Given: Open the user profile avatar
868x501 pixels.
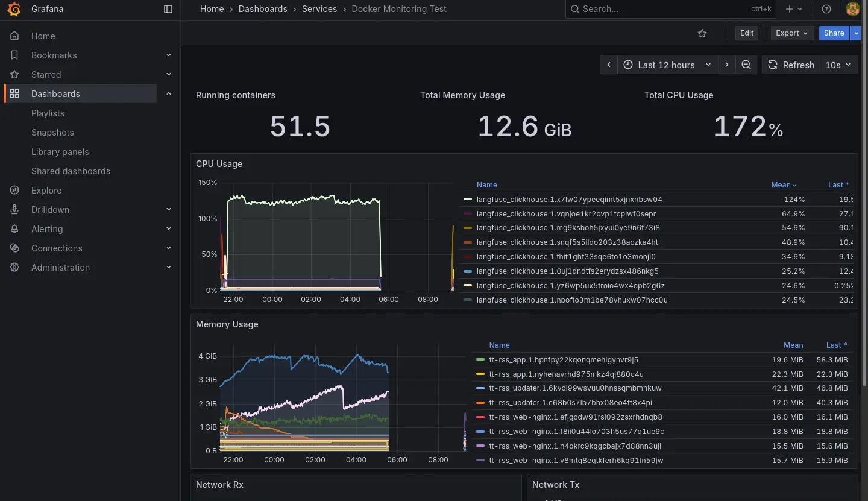Looking at the screenshot, I should (x=852, y=9).
